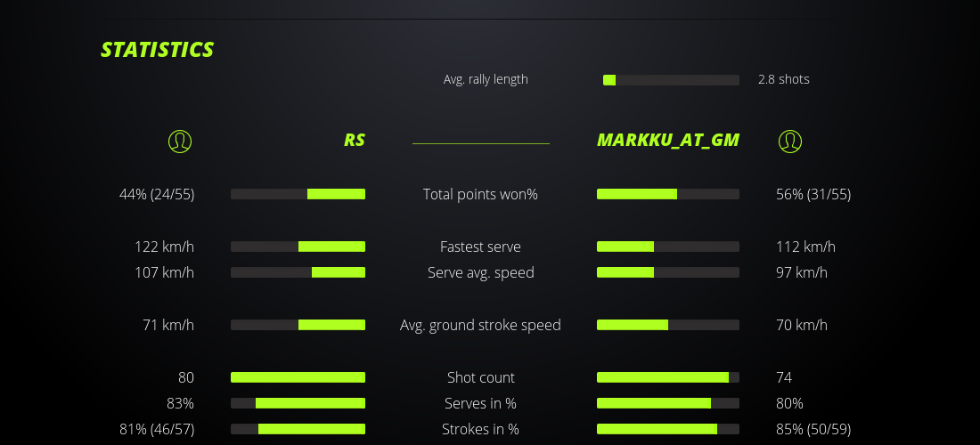Click the RS player profile icon

pyautogui.click(x=180, y=141)
